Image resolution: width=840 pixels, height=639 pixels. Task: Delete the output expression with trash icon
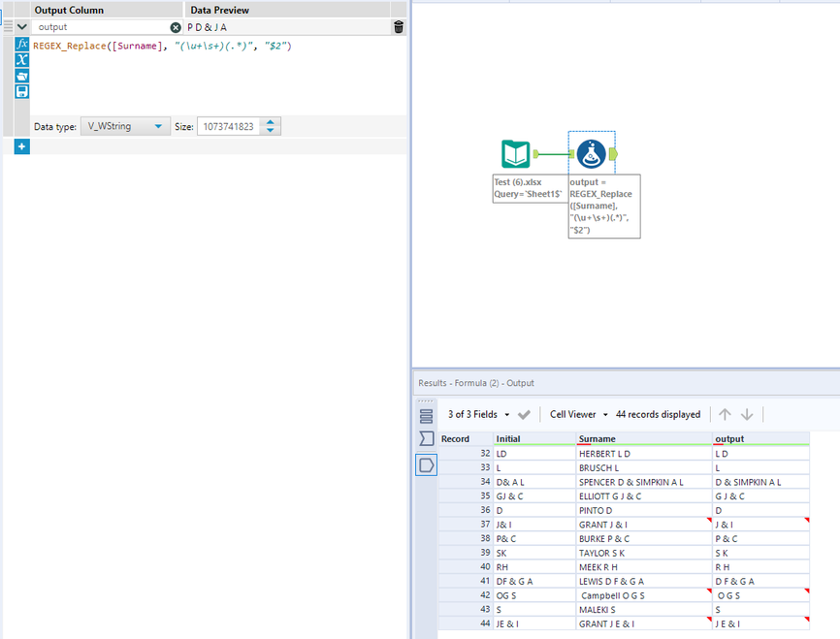[399, 27]
